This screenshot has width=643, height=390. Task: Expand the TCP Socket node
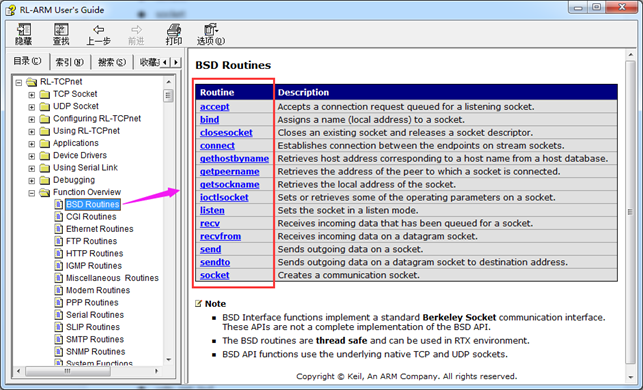coord(32,95)
